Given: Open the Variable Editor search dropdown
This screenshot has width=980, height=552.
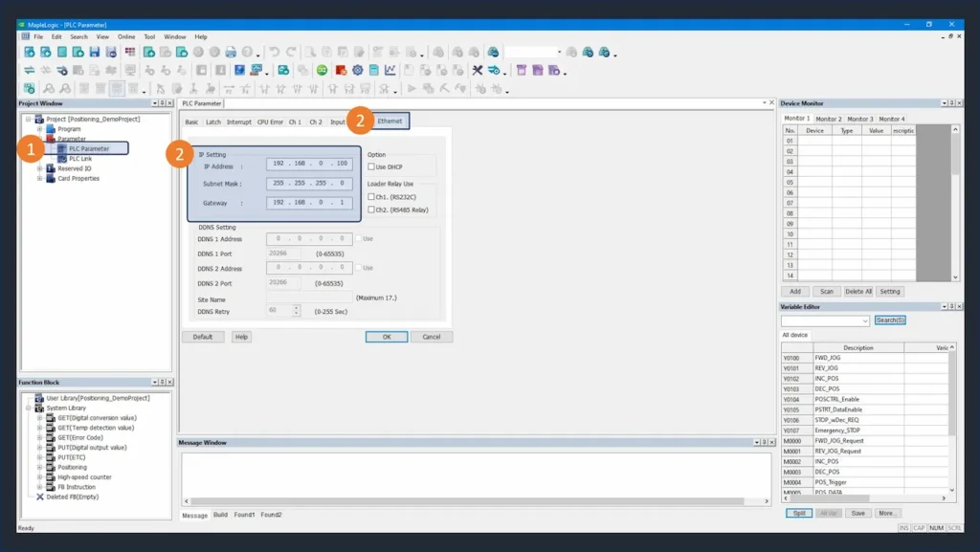Looking at the screenshot, I should (x=865, y=321).
